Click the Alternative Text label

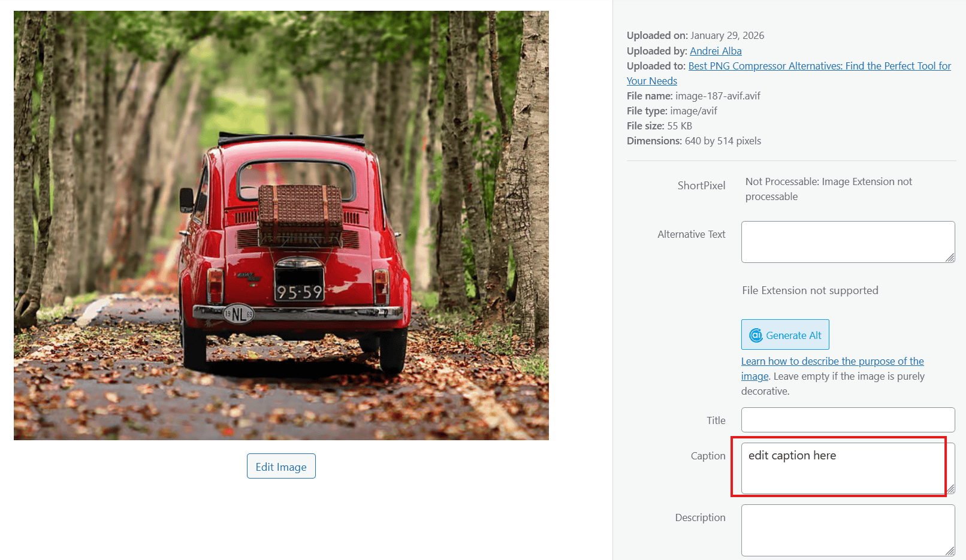(x=691, y=234)
